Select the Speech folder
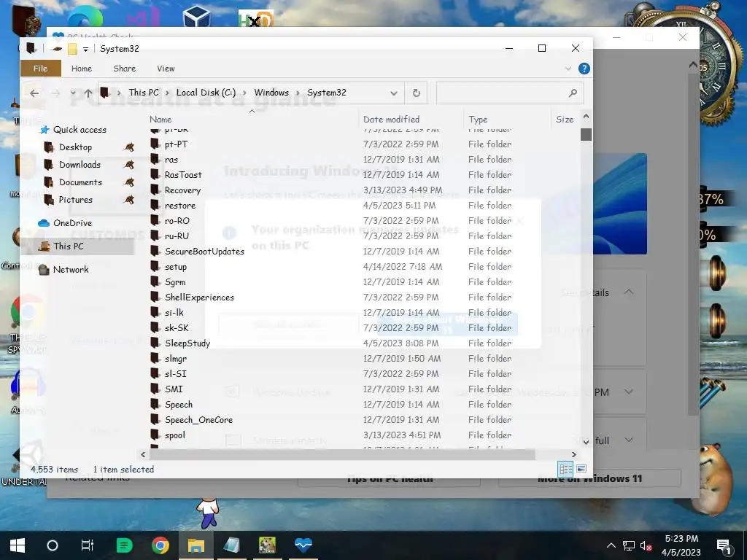The height and width of the screenshot is (560, 747). point(179,404)
